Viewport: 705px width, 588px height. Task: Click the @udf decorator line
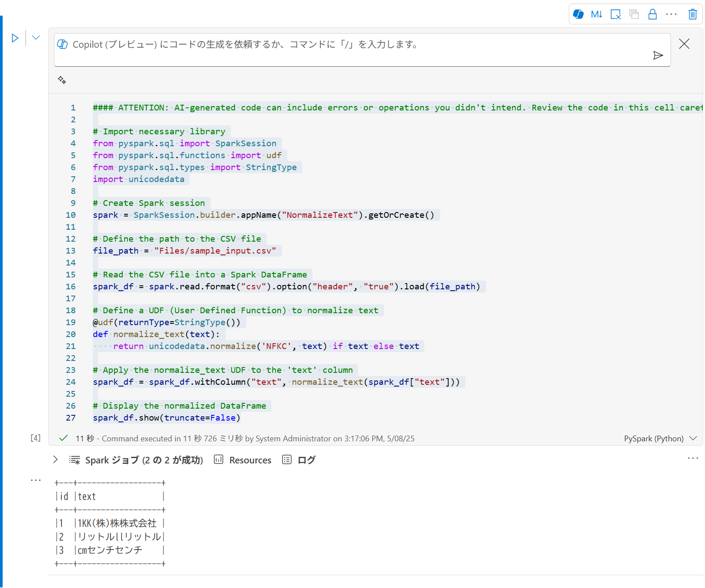[167, 322]
